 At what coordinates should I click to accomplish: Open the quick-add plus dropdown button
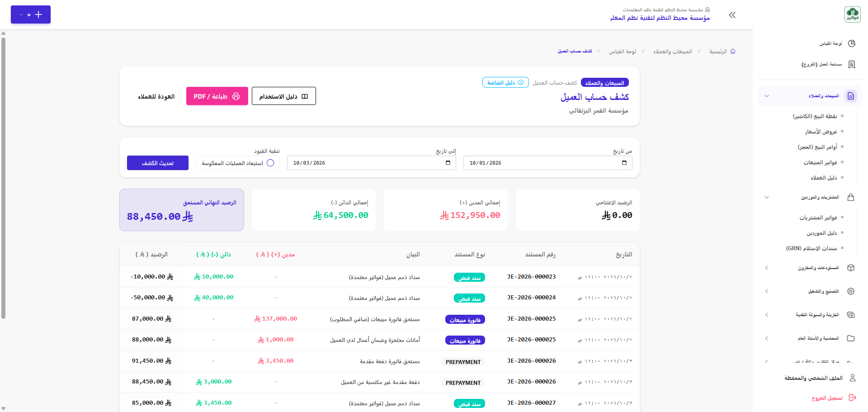(31, 14)
